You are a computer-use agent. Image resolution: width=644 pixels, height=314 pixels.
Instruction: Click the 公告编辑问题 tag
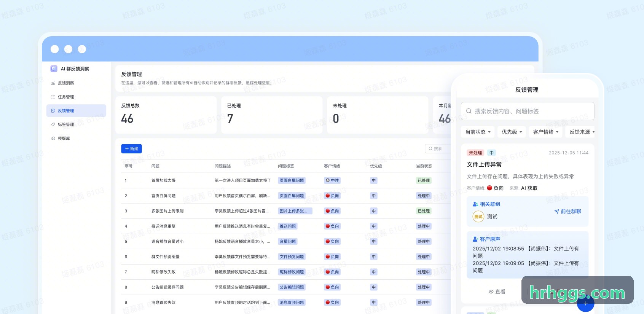292,287
